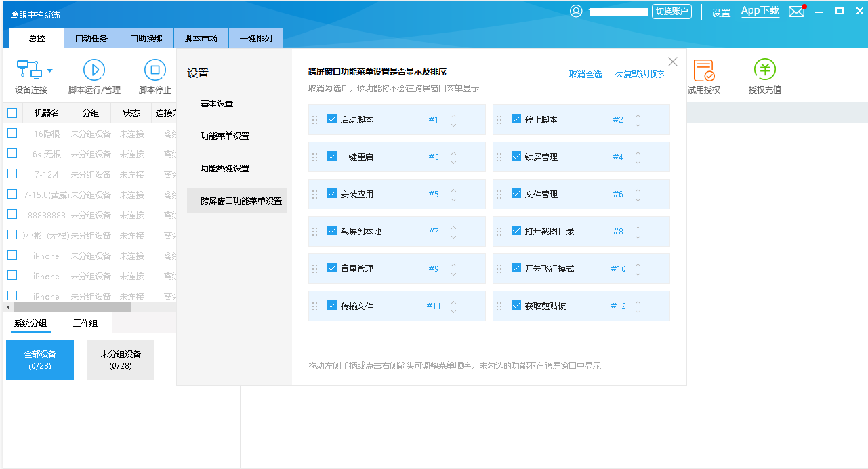Click the 取消全选 link
The image size is (868, 469).
pos(585,75)
